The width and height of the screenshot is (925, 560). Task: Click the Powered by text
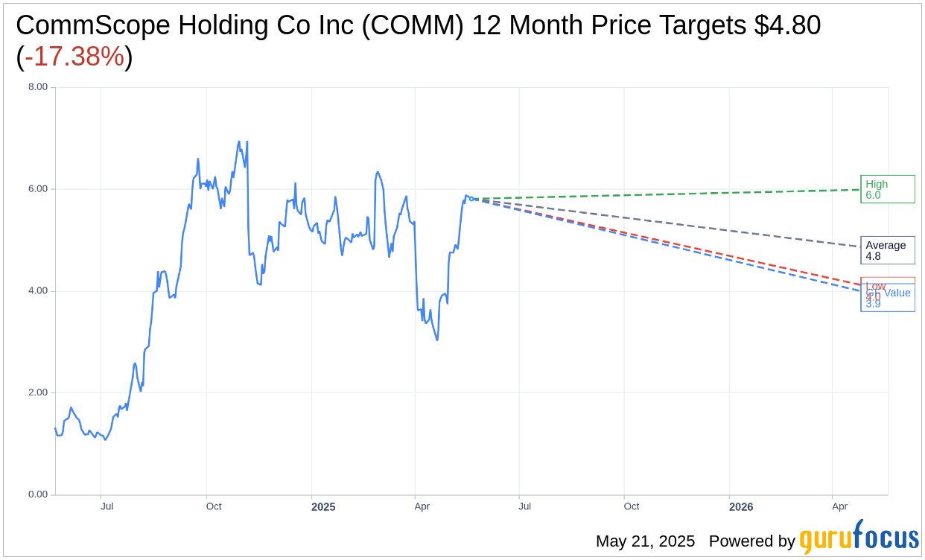tap(752, 541)
